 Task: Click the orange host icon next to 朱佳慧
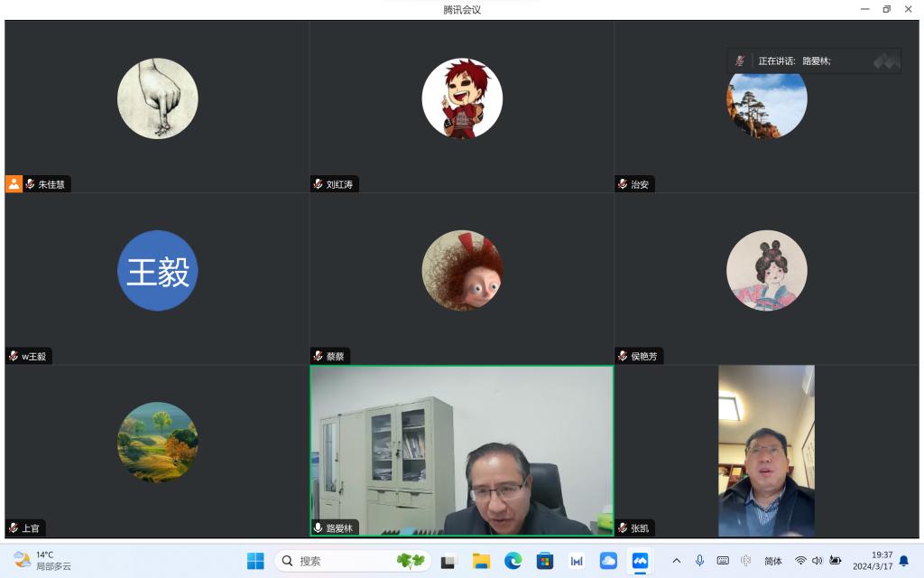[14, 184]
